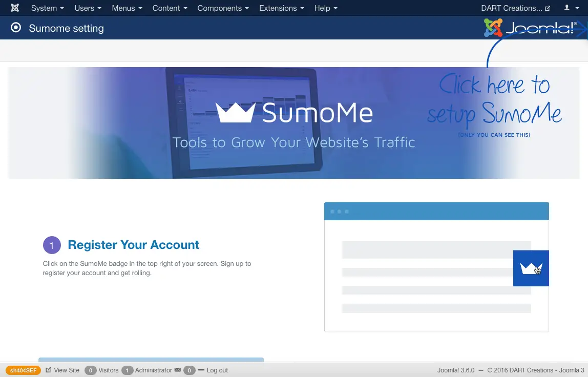Click the 'Click on the SumoMe badge' instruction text

pyautogui.click(x=147, y=268)
